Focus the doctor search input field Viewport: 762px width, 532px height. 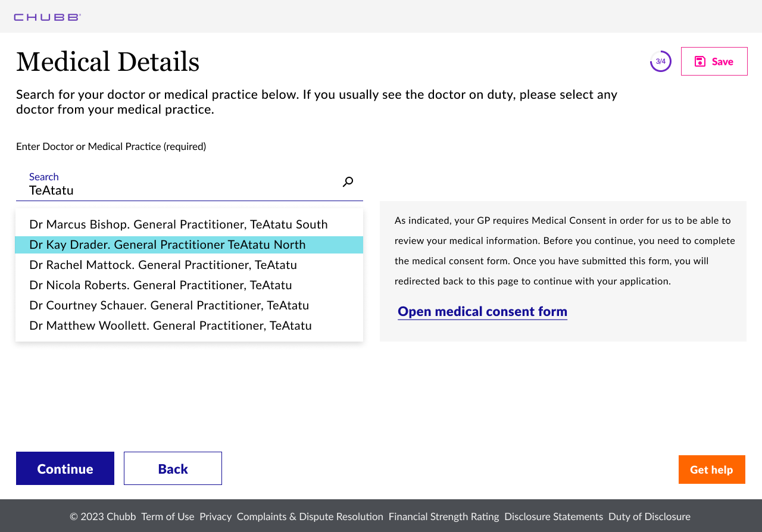point(189,184)
